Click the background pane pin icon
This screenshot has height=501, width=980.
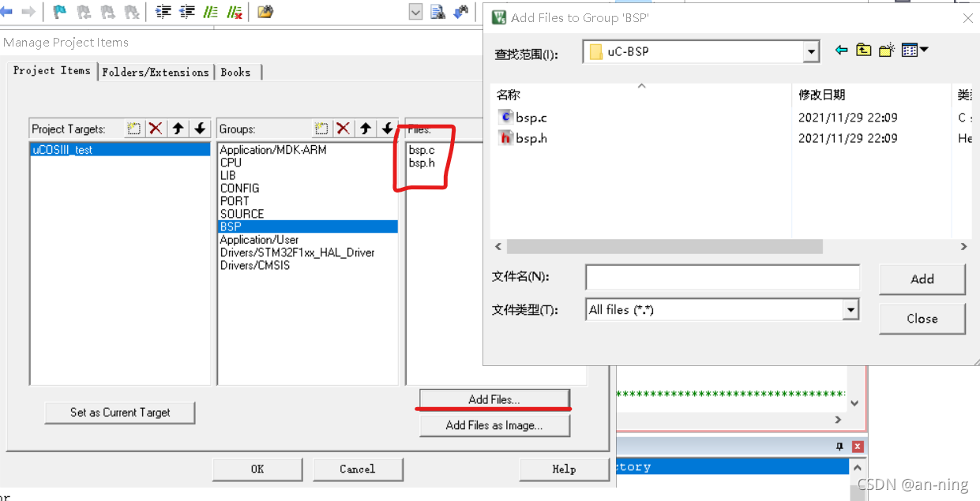pyautogui.click(x=839, y=447)
